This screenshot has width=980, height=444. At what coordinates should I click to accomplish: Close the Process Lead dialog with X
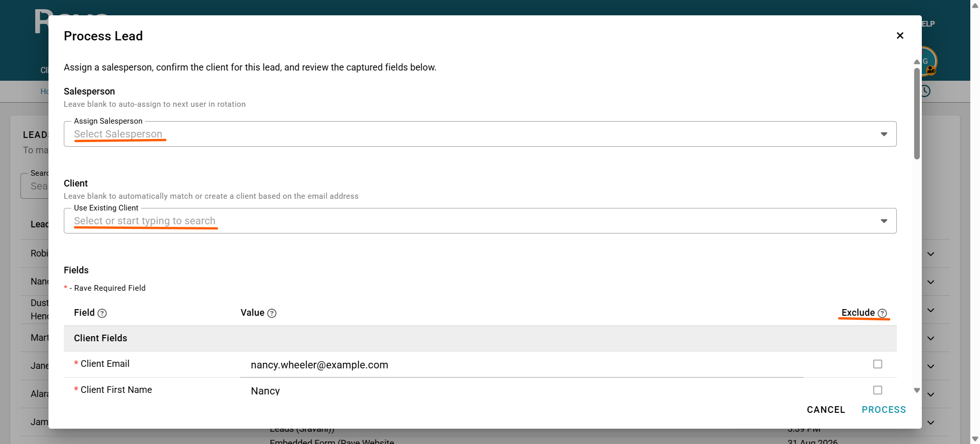click(x=900, y=35)
